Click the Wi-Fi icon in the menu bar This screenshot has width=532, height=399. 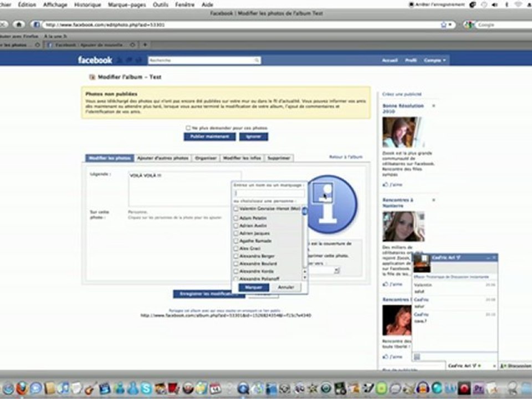click(x=518, y=4)
